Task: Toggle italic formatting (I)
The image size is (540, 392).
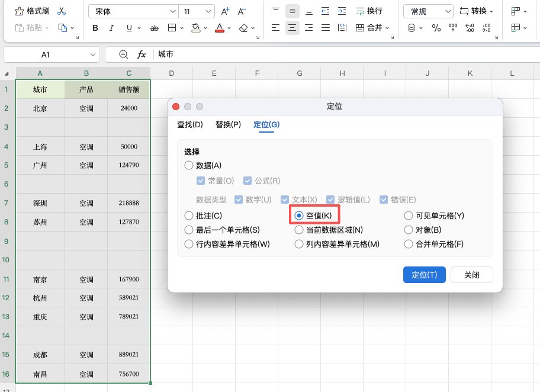Action: coord(111,28)
